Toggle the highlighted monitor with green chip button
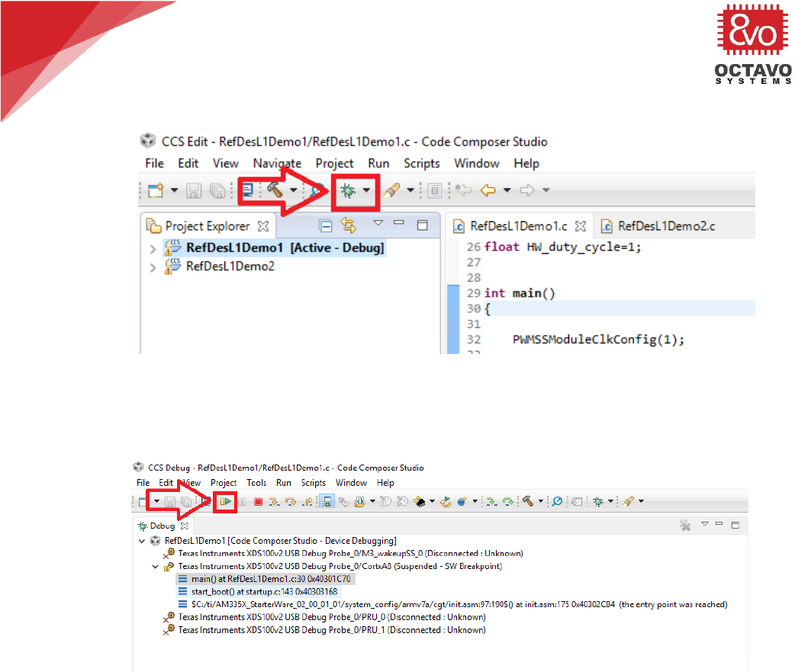This screenshot has height=672, width=798. pyautogui.click(x=327, y=502)
